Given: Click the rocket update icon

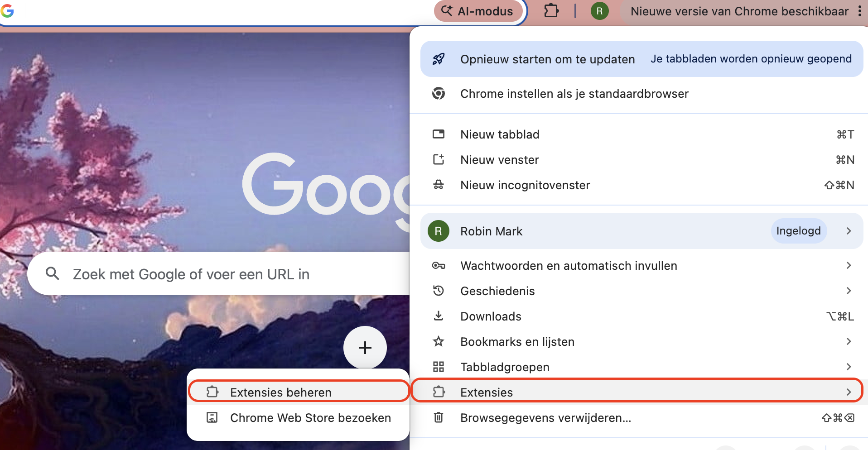Looking at the screenshot, I should (x=439, y=59).
